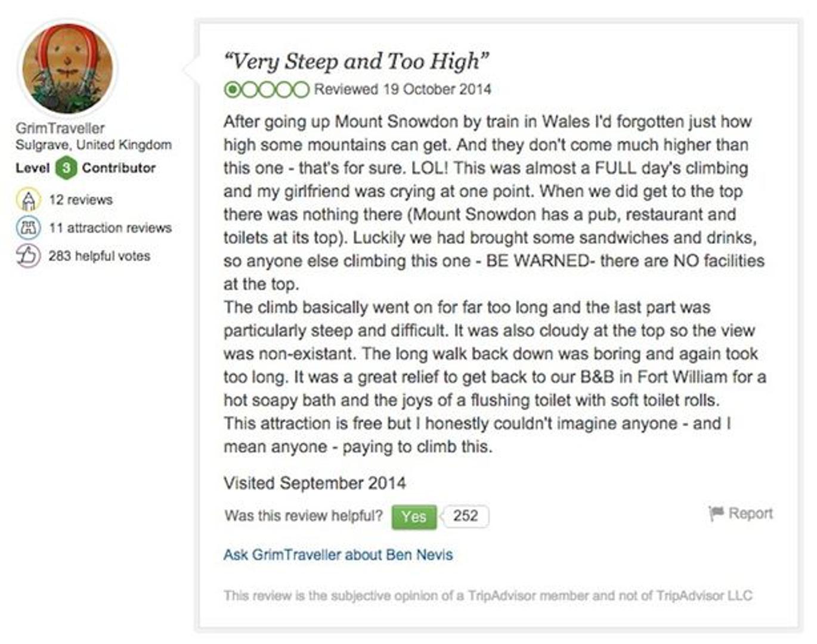Open the 11 attraction reviews text
Image resolution: width=817 pixels, height=644 pixels.
tap(110, 228)
